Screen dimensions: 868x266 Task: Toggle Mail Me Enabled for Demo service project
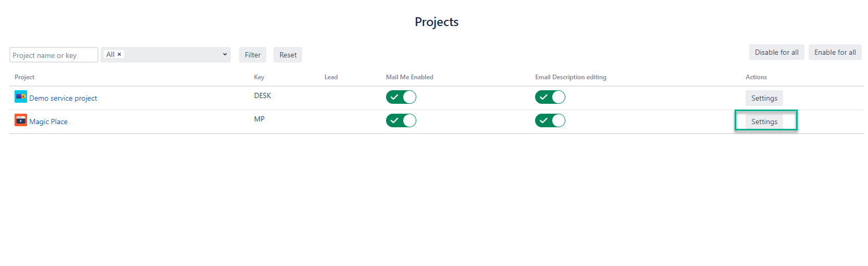click(x=401, y=97)
